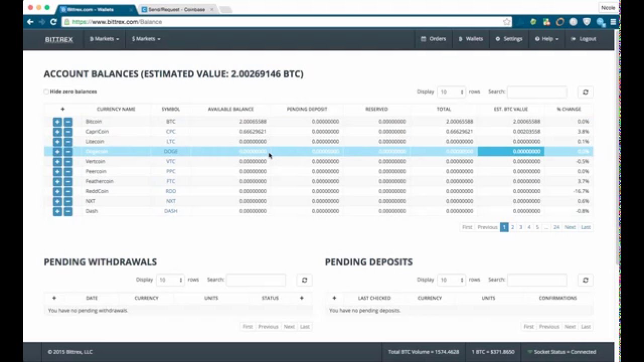Viewport: 644px width, 362px height.
Task: Go to page 3 of balances
Action: click(521, 227)
